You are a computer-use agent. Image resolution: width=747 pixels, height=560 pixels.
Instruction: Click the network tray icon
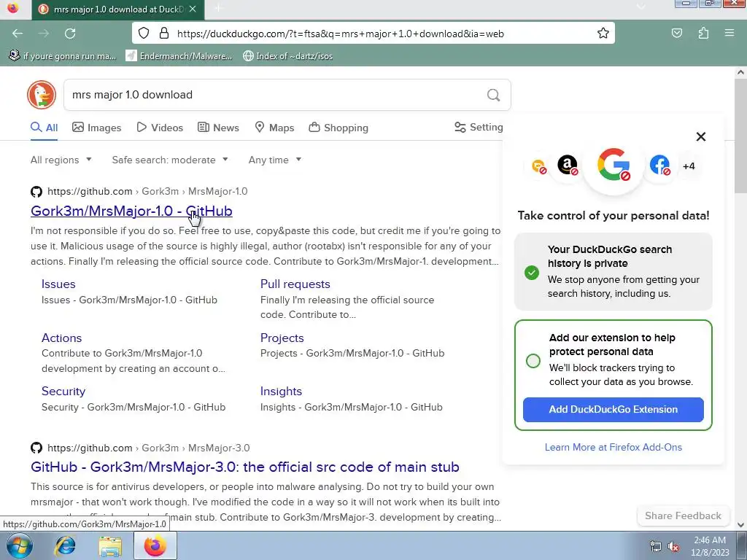click(x=656, y=547)
